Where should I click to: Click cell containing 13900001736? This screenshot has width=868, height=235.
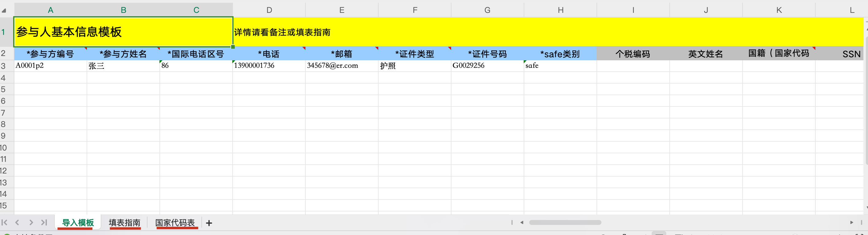(x=269, y=66)
